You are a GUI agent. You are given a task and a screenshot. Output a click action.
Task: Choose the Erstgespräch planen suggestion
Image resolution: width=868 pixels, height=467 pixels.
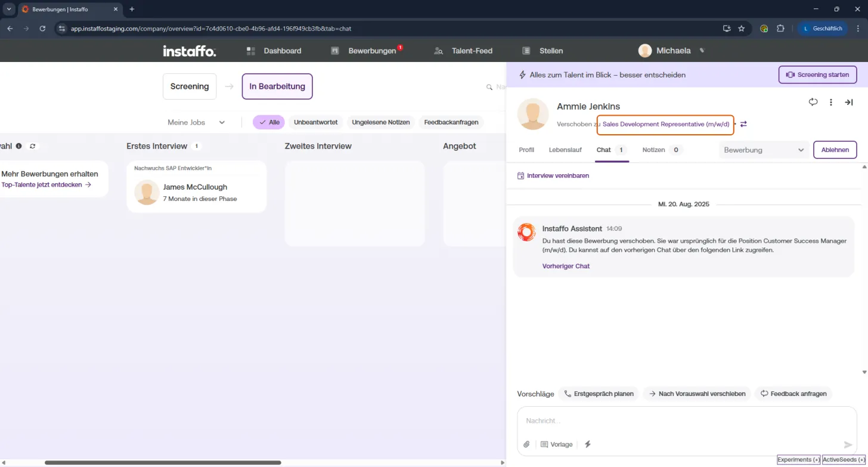pyautogui.click(x=599, y=394)
